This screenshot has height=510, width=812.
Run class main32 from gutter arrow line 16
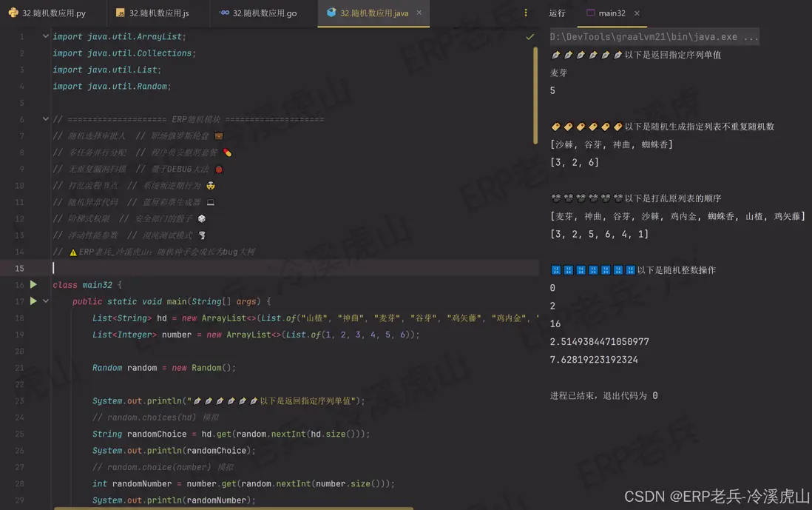point(33,284)
